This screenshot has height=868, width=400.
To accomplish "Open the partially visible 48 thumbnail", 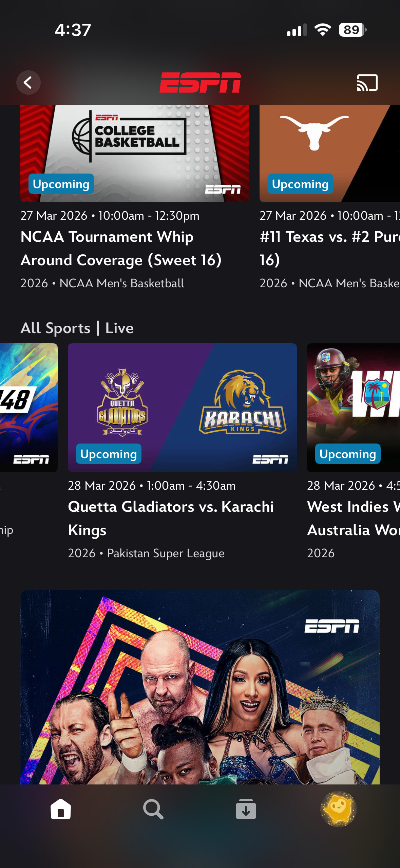I will coord(29,408).
